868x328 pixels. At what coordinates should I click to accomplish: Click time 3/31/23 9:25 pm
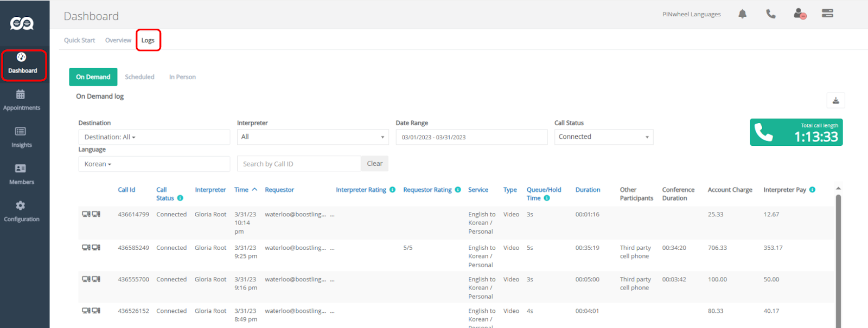click(246, 252)
